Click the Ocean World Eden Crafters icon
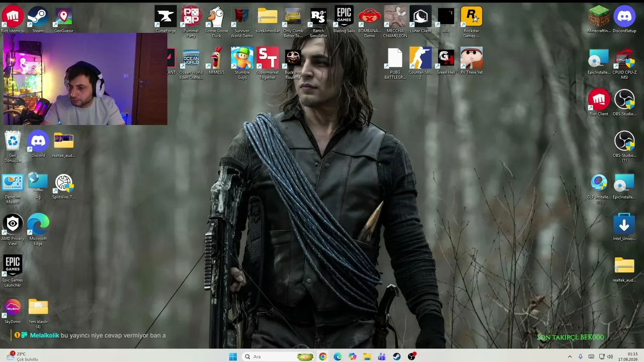The image size is (644, 362). click(x=191, y=64)
